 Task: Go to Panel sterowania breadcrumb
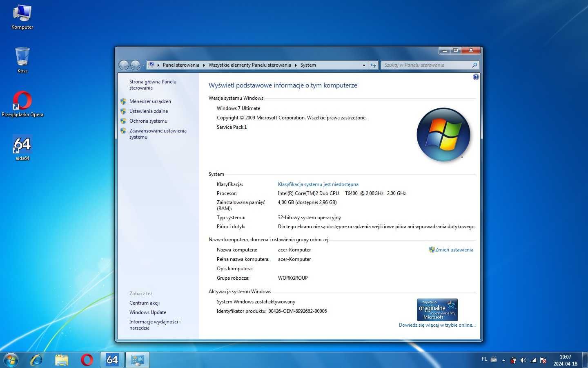181,65
